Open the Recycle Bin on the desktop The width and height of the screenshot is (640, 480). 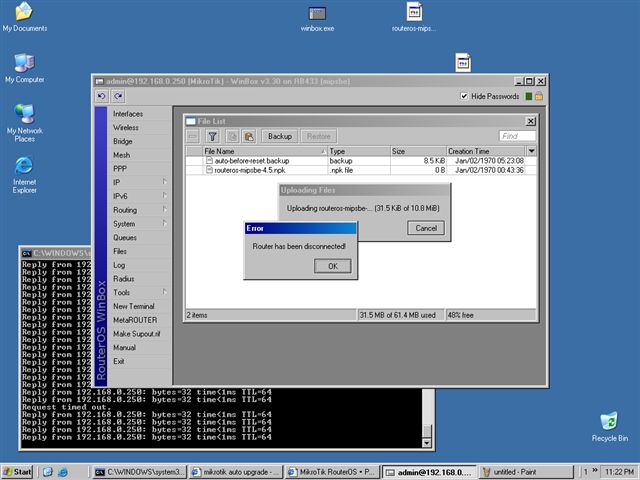pyautogui.click(x=608, y=421)
